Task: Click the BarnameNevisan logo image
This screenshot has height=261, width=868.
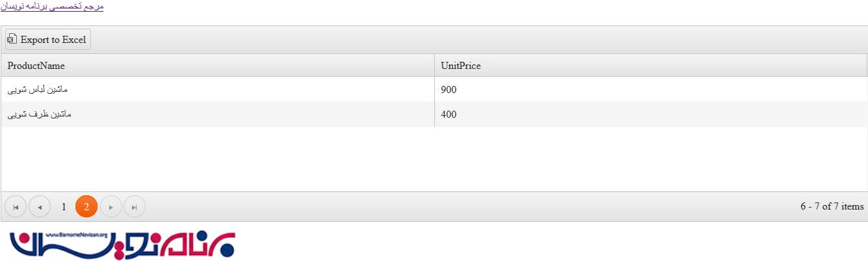Action: [122, 244]
